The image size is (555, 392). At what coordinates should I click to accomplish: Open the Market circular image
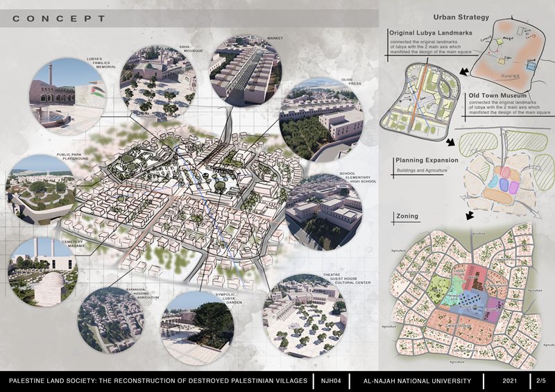point(246,71)
